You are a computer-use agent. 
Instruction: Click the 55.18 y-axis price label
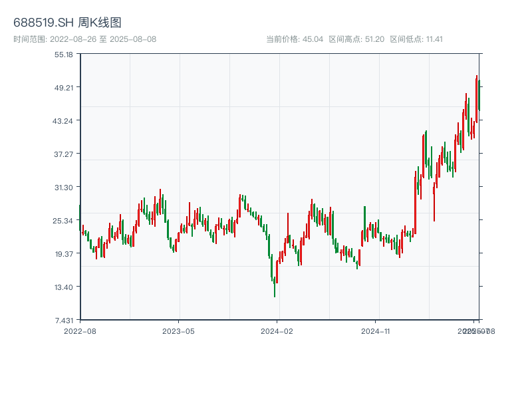[64, 55]
